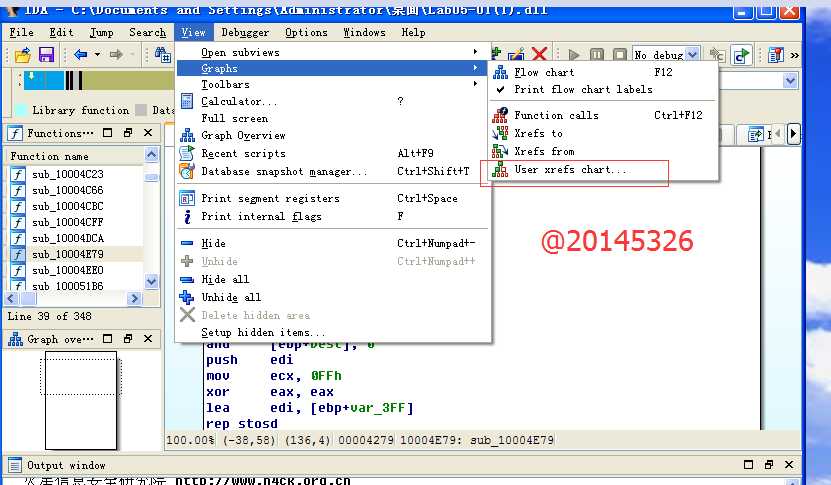Click the save floppy disk icon
The width and height of the screenshot is (831, 485).
coord(47,55)
